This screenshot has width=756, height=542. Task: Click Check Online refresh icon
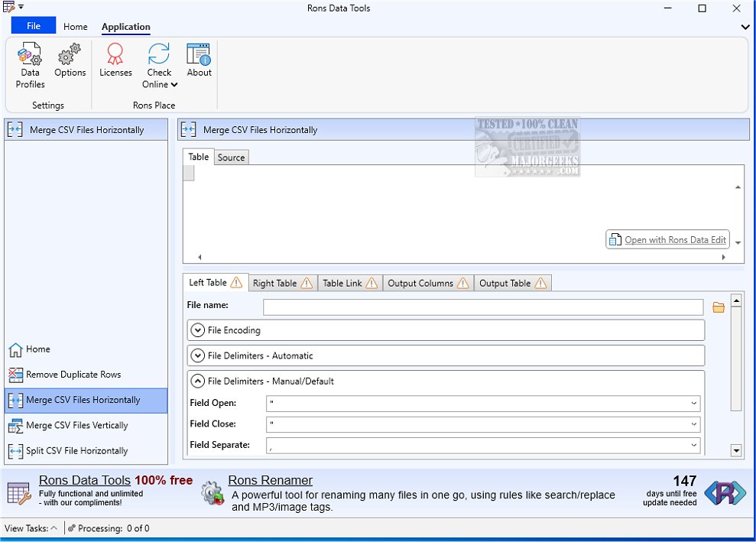point(159,54)
